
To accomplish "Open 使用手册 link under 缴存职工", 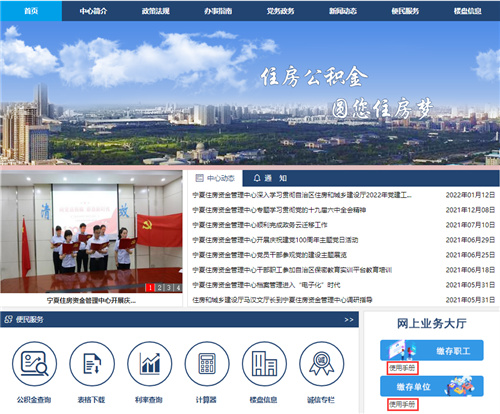I will (x=402, y=368).
